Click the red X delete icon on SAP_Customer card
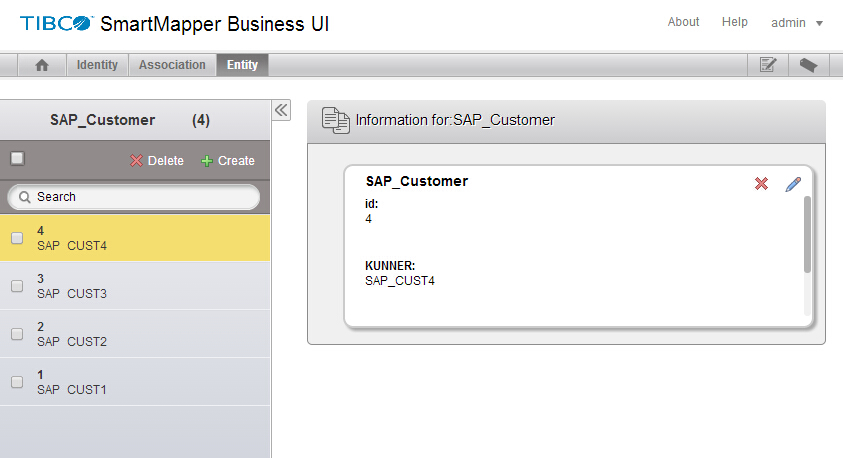 point(761,184)
